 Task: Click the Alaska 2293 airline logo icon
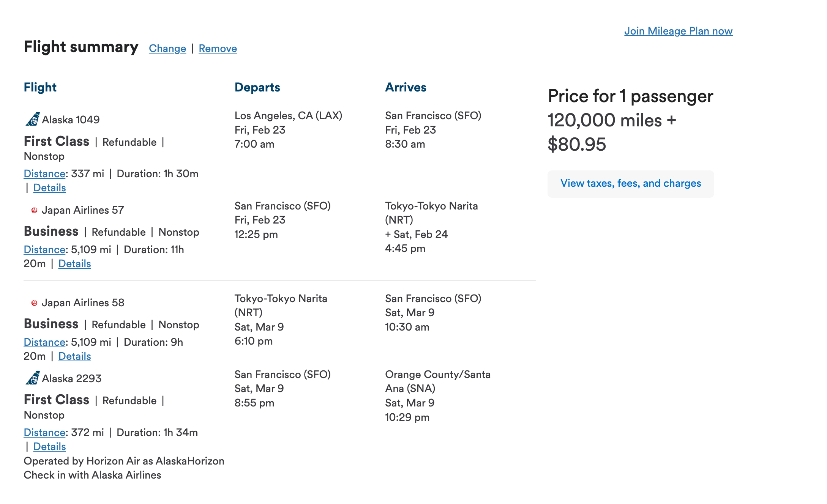[33, 378]
